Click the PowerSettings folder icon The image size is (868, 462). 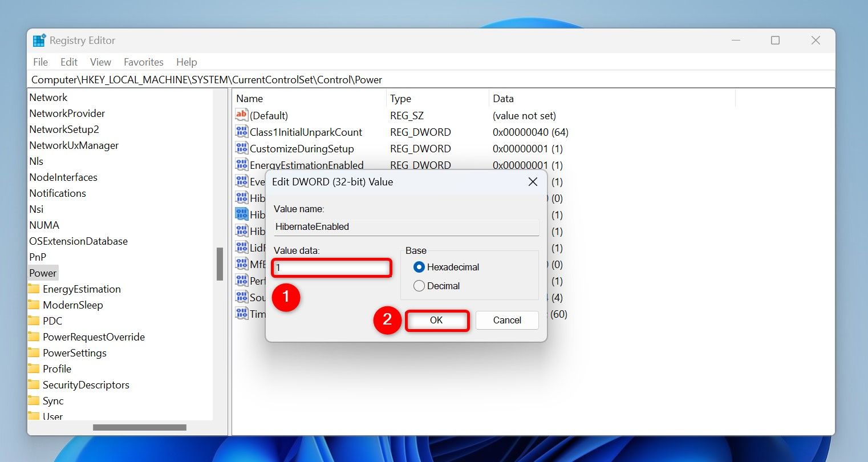(x=34, y=353)
